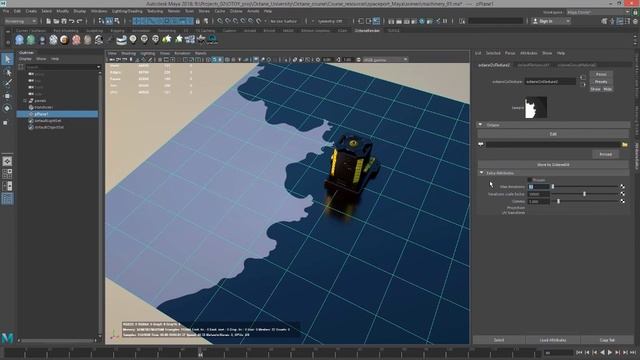Click the teal Octane logo shelf icon

(x=212, y=39)
